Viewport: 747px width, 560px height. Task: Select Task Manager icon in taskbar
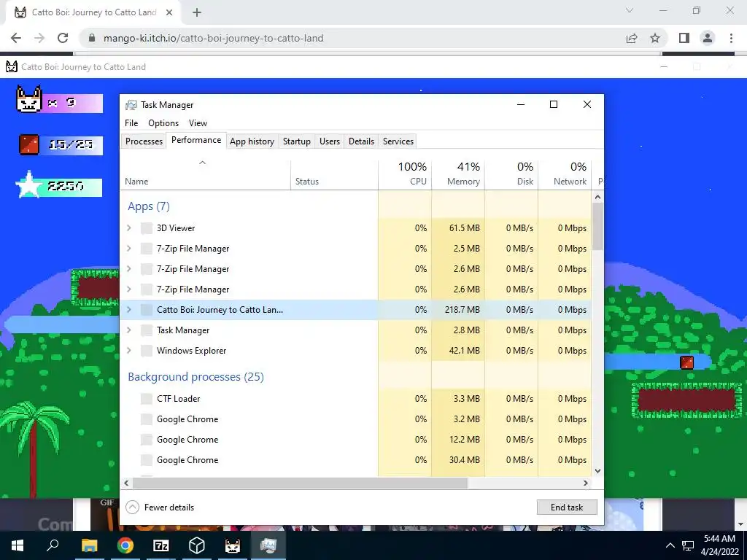pos(268,545)
